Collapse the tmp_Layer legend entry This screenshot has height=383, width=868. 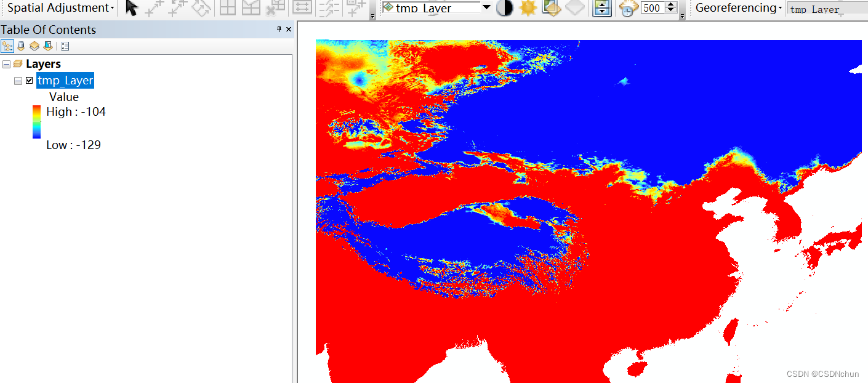17,80
